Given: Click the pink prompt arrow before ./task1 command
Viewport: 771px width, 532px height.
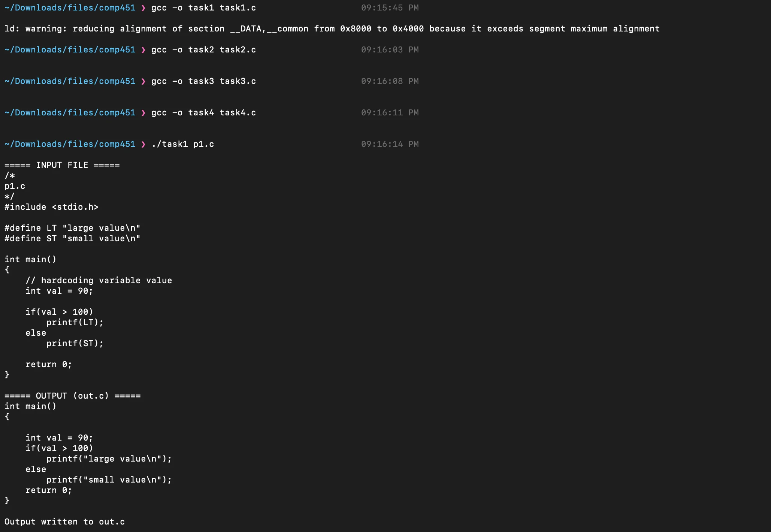Looking at the screenshot, I should (x=143, y=144).
